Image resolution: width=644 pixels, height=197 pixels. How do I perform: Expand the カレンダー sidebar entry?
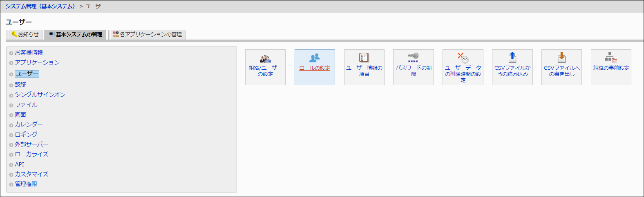29,124
